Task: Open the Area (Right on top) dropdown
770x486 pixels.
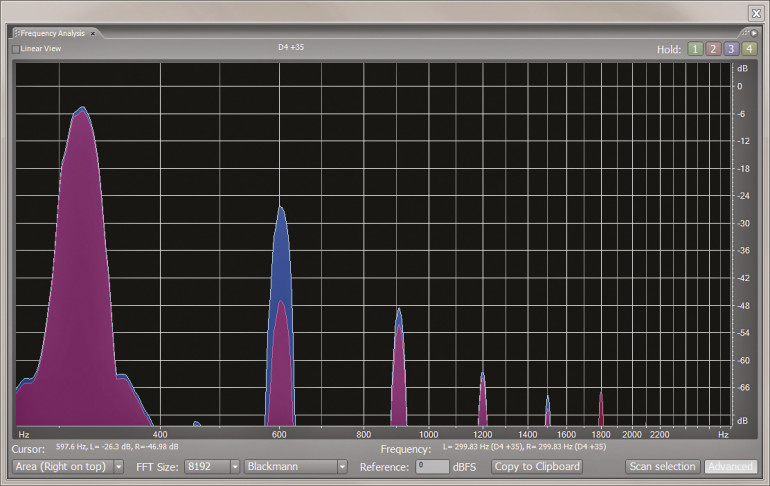Action: coord(68,467)
